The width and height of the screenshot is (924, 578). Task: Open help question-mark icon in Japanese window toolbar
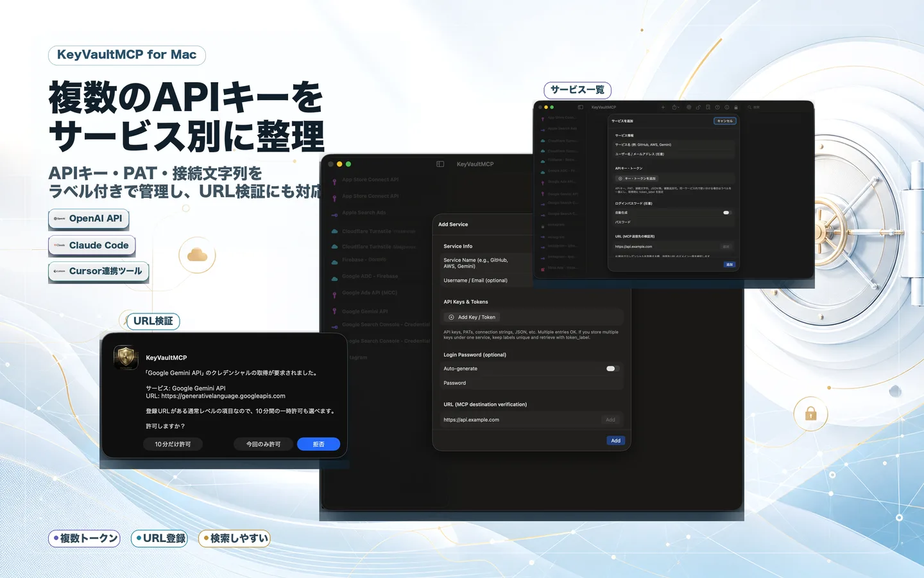click(x=717, y=107)
